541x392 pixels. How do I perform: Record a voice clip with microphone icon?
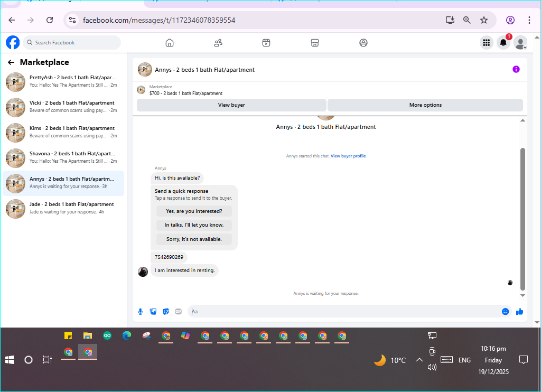(141, 312)
